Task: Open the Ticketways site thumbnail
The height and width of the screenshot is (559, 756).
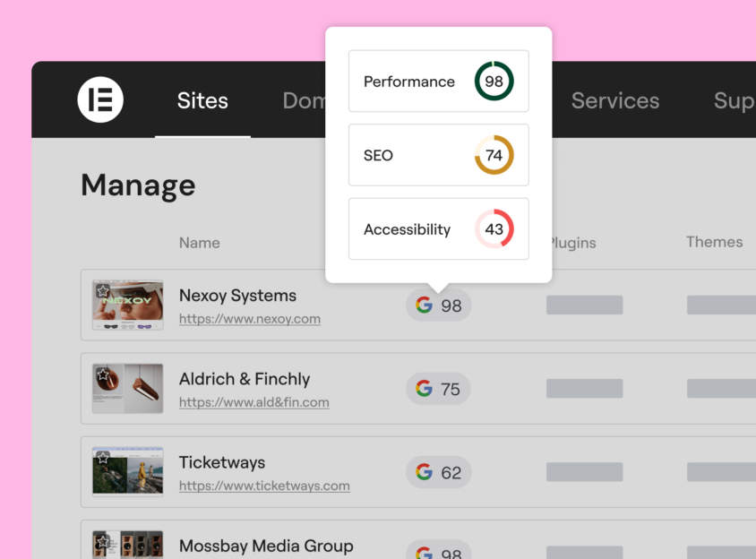Action: (128, 472)
